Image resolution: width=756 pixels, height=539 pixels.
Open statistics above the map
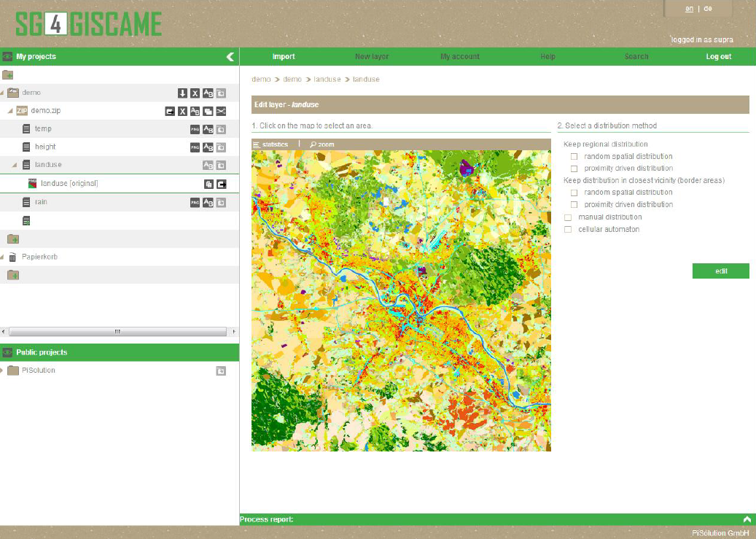point(270,144)
